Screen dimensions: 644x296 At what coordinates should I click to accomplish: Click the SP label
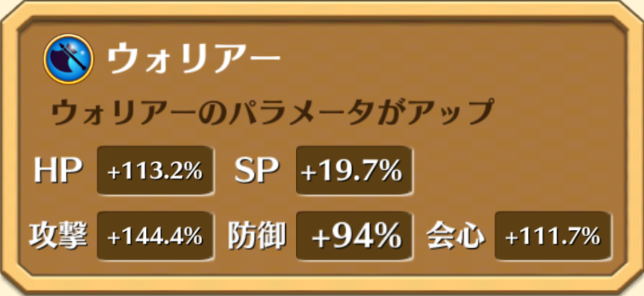257,171
